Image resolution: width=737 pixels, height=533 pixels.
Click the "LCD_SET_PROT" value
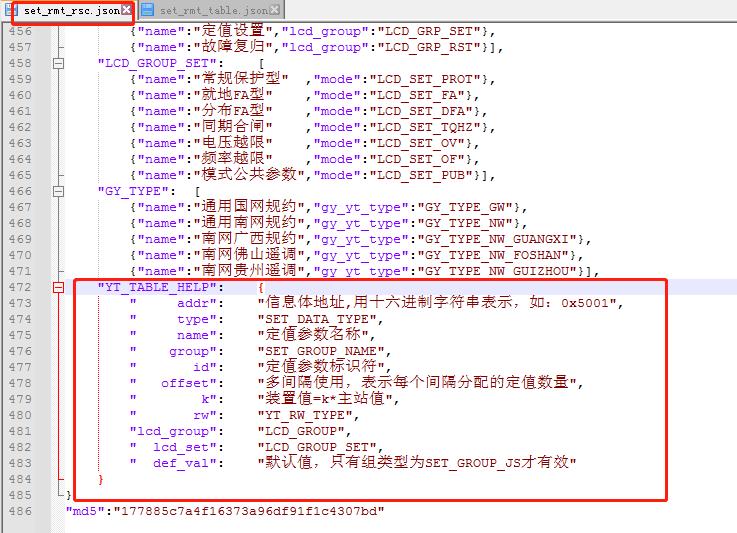click(x=425, y=79)
